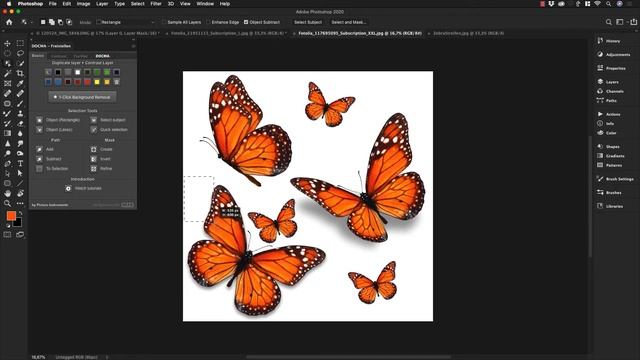This screenshot has height=360, width=640.
Task: Open the search icon in options bar
Action: click(609, 22)
